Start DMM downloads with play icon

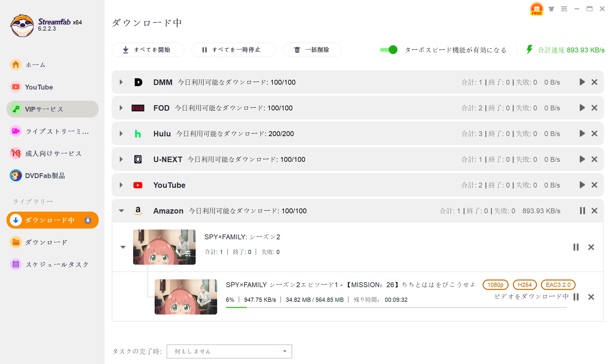582,82
